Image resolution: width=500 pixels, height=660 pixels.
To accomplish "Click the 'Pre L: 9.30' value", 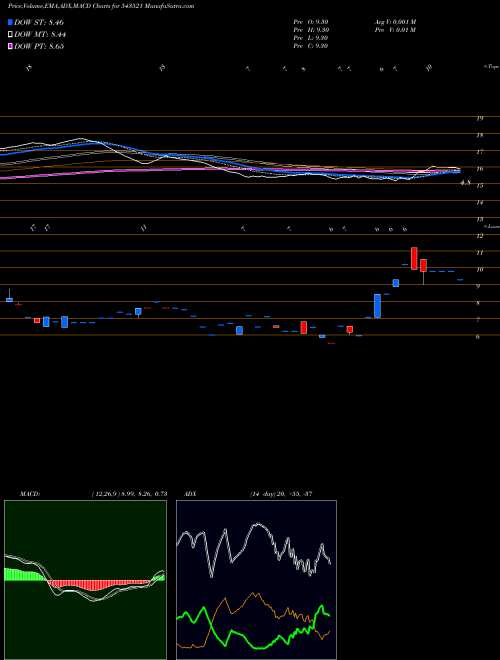I will coord(311,38).
